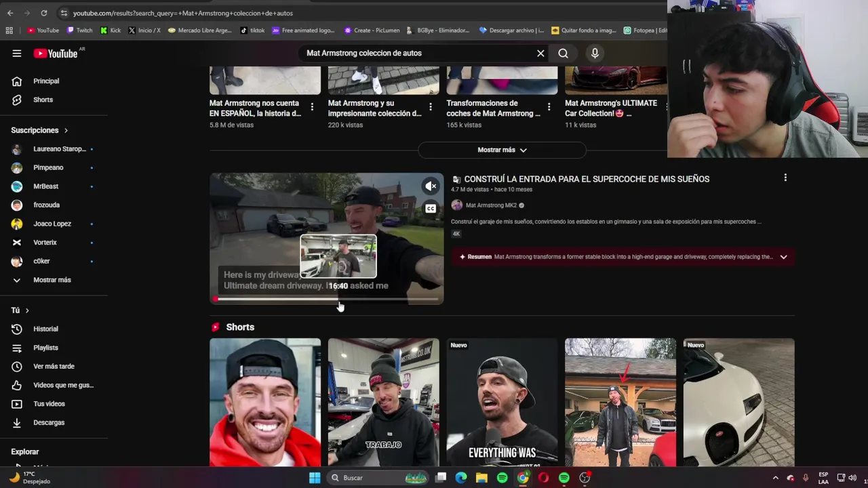This screenshot has width=868, height=488.
Task: Open options for 'Transformaciones de coches' video
Action: [x=549, y=107]
